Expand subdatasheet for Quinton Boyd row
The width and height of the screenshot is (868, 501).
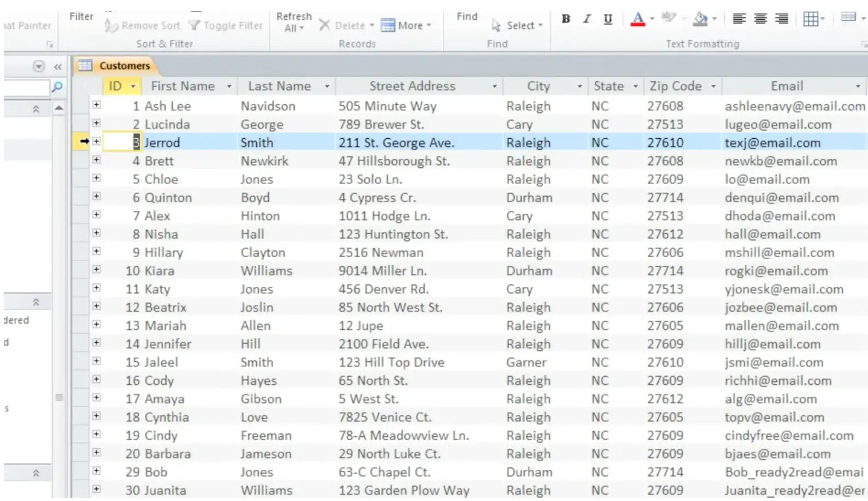pyautogui.click(x=97, y=196)
